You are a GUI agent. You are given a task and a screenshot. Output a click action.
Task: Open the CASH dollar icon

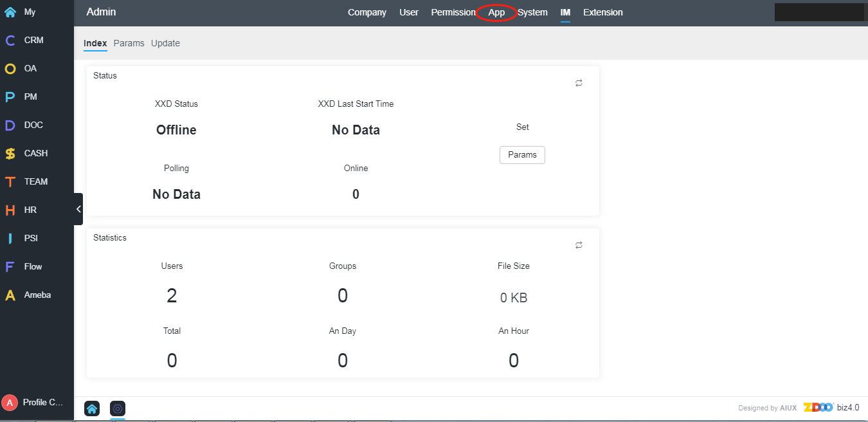[x=10, y=153]
